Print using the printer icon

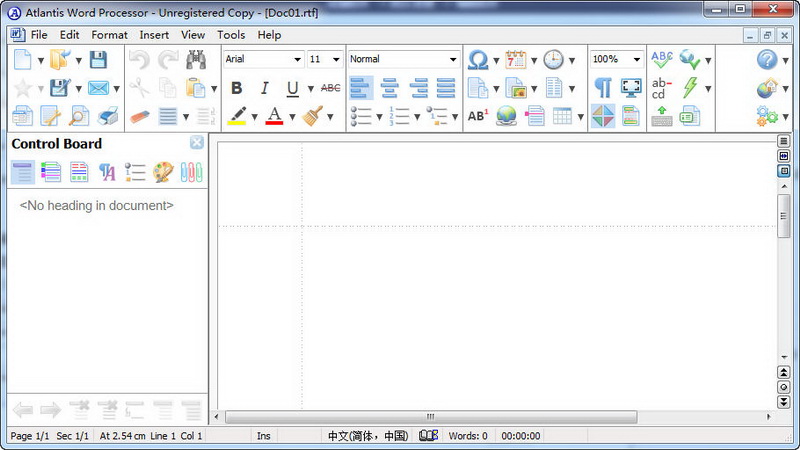click(x=108, y=116)
